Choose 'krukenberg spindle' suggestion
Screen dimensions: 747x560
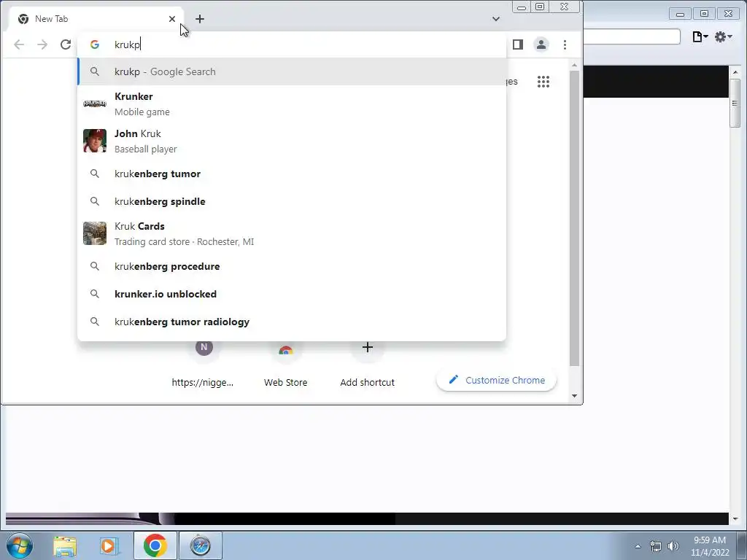tap(292, 201)
